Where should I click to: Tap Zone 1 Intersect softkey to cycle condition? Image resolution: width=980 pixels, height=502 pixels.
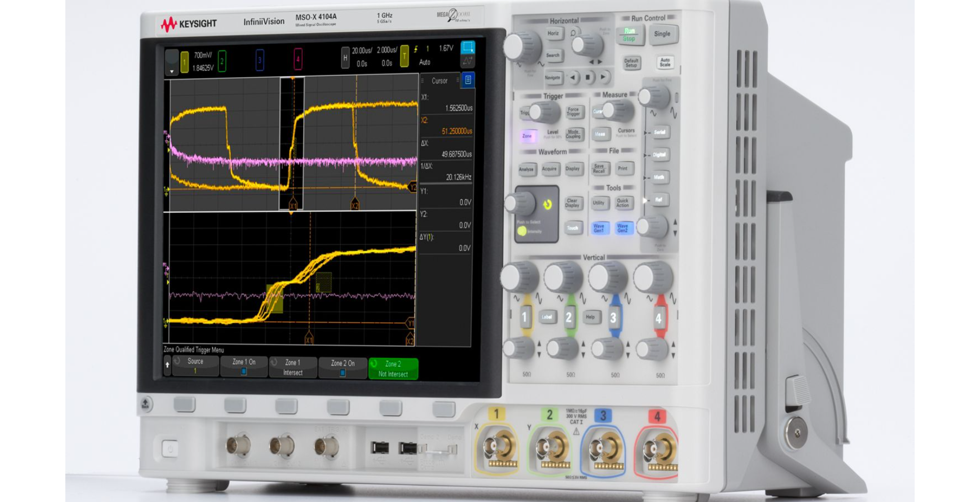292,366
